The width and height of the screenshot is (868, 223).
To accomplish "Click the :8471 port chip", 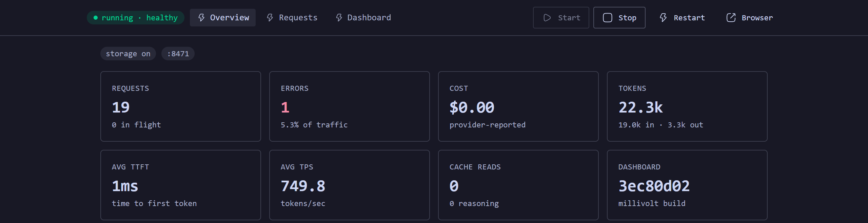I will 178,54.
